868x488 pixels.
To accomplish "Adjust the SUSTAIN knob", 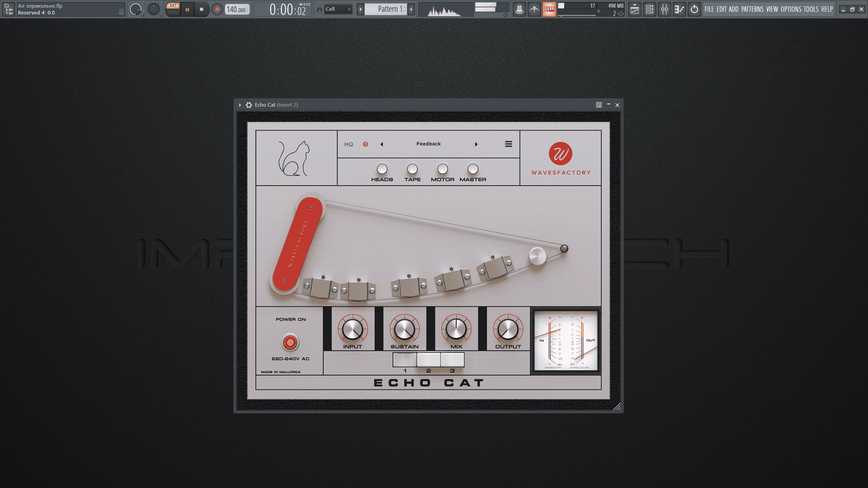I will click(x=405, y=329).
